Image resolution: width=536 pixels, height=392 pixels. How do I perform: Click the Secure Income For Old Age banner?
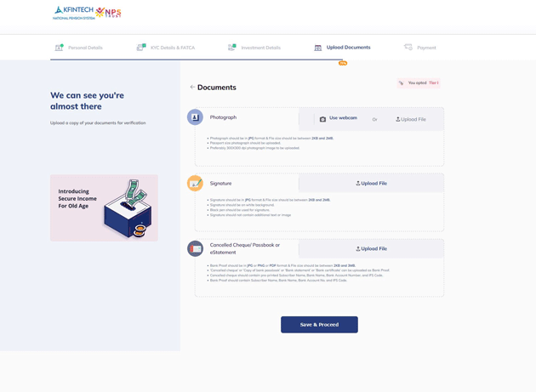click(104, 207)
